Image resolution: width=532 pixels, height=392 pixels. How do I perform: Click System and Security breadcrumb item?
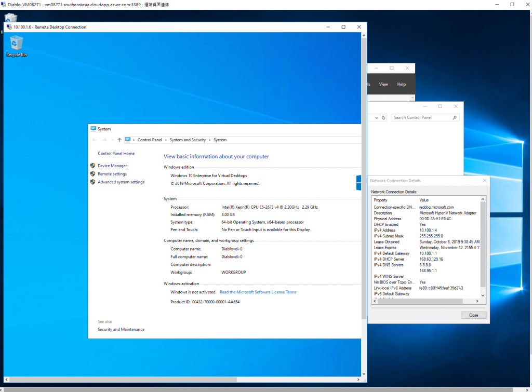click(188, 140)
